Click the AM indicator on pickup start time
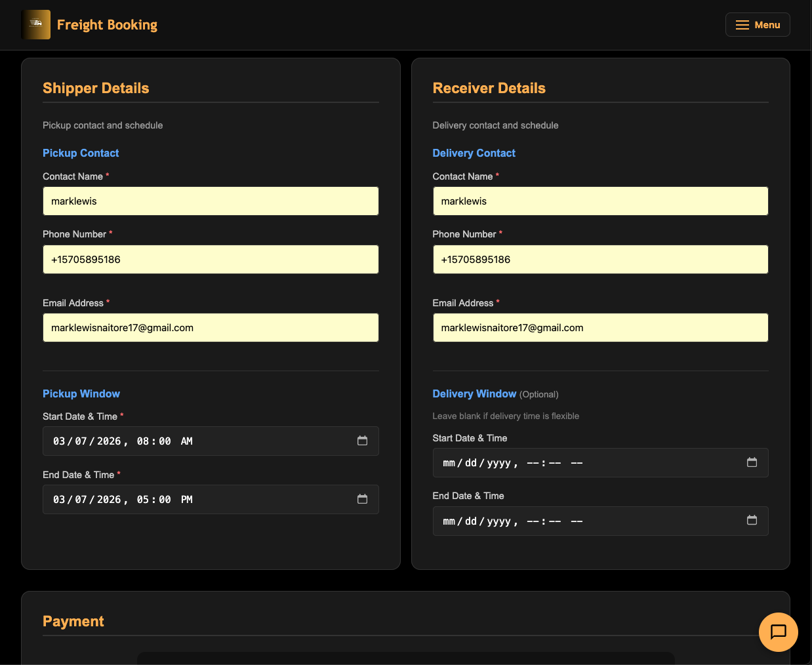 tap(186, 441)
